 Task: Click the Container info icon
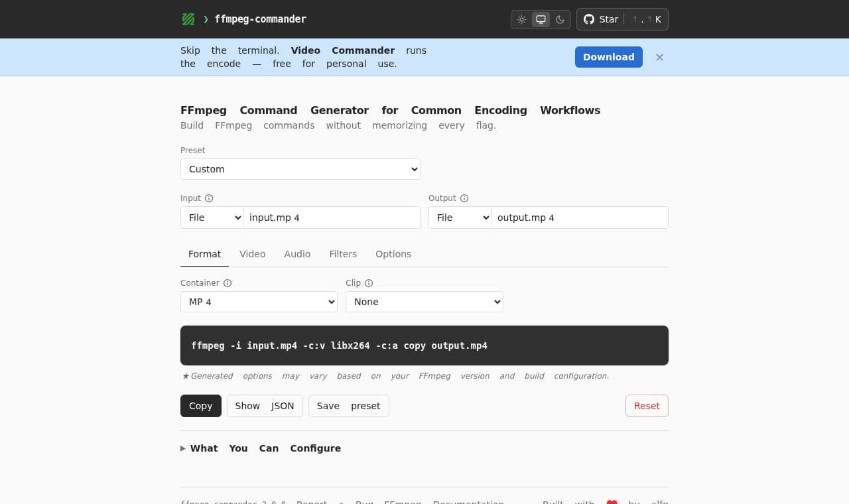[228, 283]
